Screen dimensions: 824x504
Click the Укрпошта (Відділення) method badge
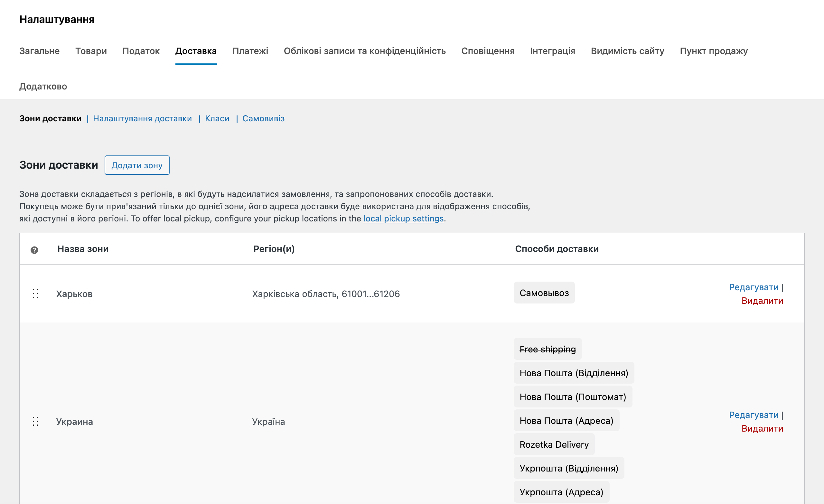coord(568,468)
